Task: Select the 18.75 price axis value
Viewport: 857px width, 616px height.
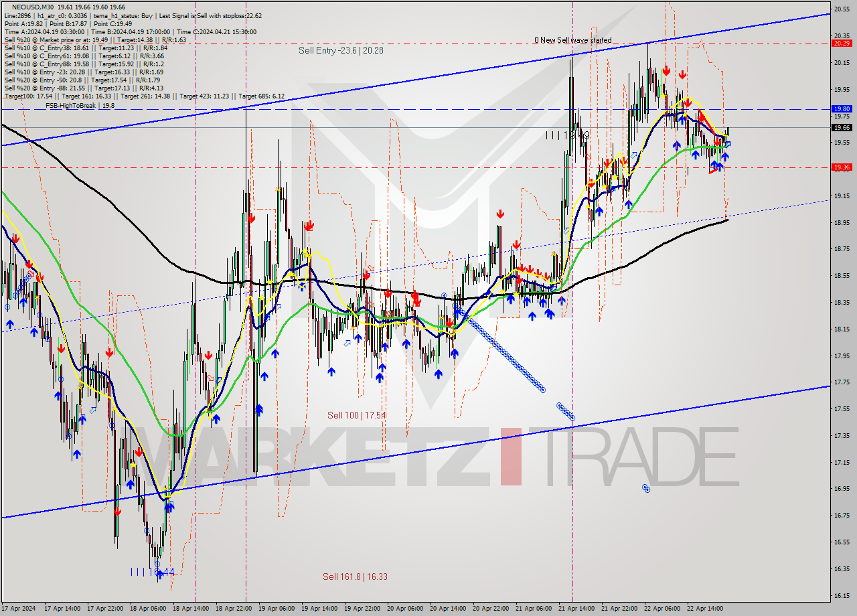Action: tap(842, 249)
